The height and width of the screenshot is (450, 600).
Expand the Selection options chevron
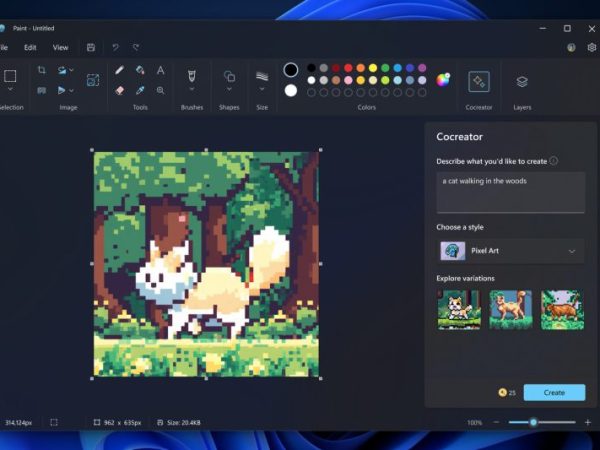(10, 90)
